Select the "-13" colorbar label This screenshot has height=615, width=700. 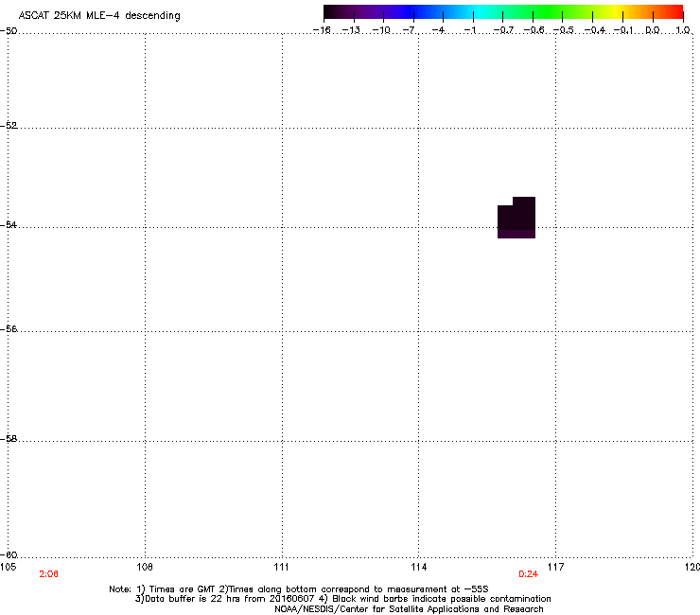(351, 30)
